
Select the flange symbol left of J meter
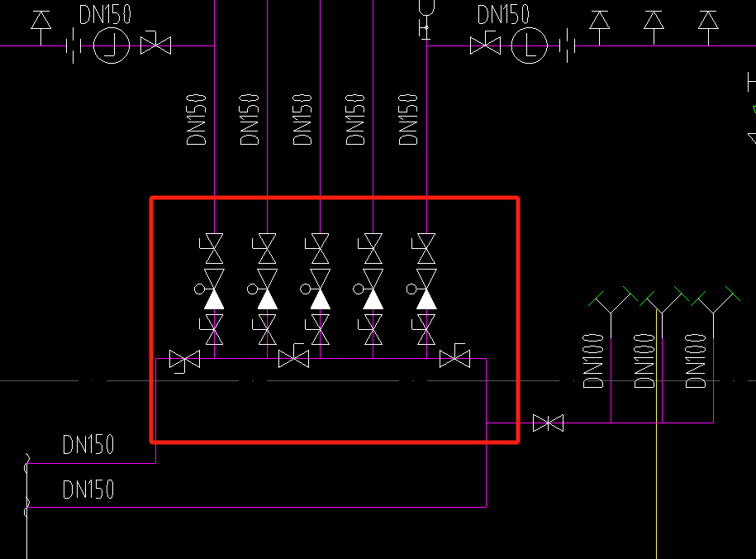[x=74, y=45]
